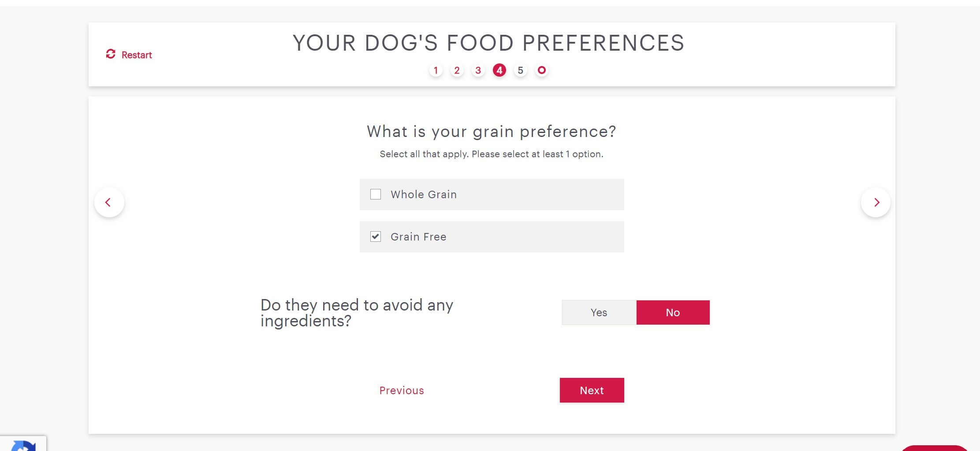
Task: Click the Restart text link
Action: (x=137, y=55)
